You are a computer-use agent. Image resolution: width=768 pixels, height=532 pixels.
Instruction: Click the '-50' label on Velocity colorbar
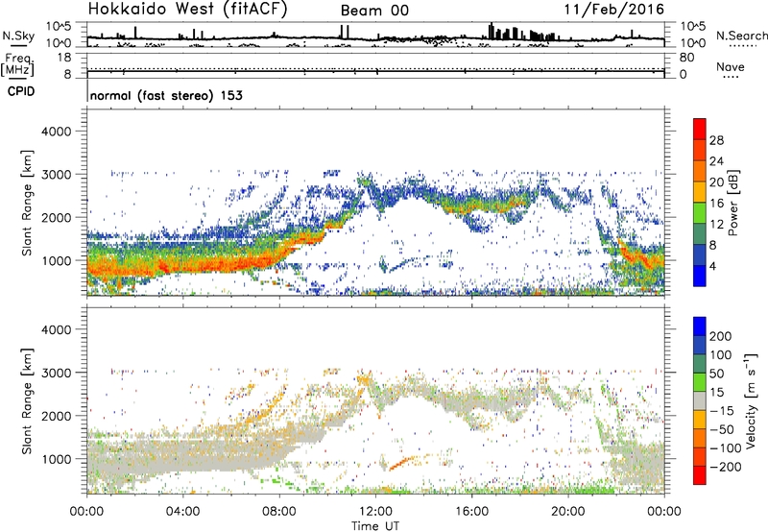point(722,429)
